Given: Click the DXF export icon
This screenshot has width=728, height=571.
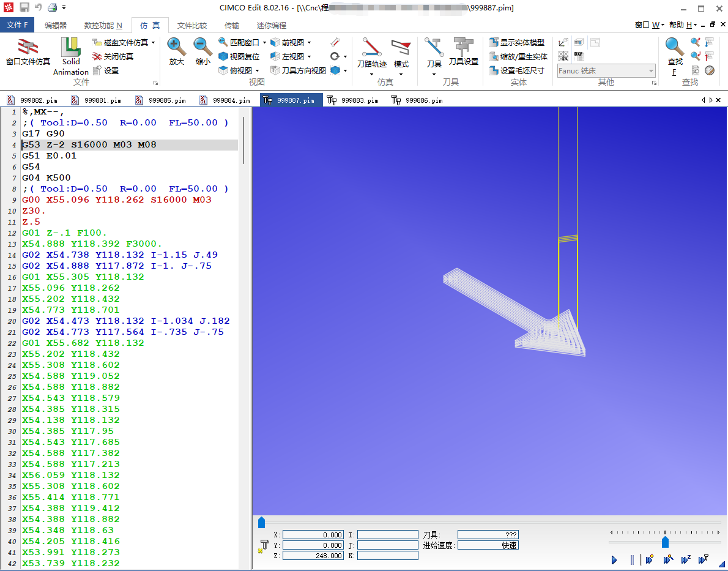Looking at the screenshot, I should click(x=579, y=56).
